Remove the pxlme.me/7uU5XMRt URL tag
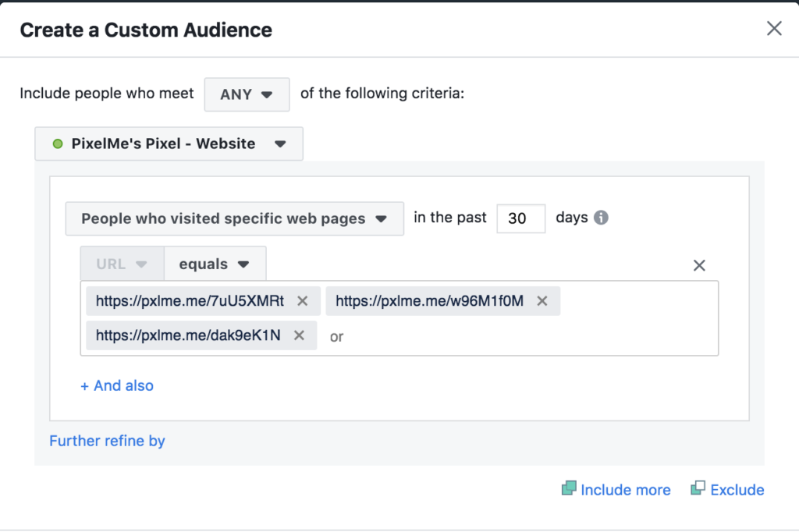 [303, 301]
